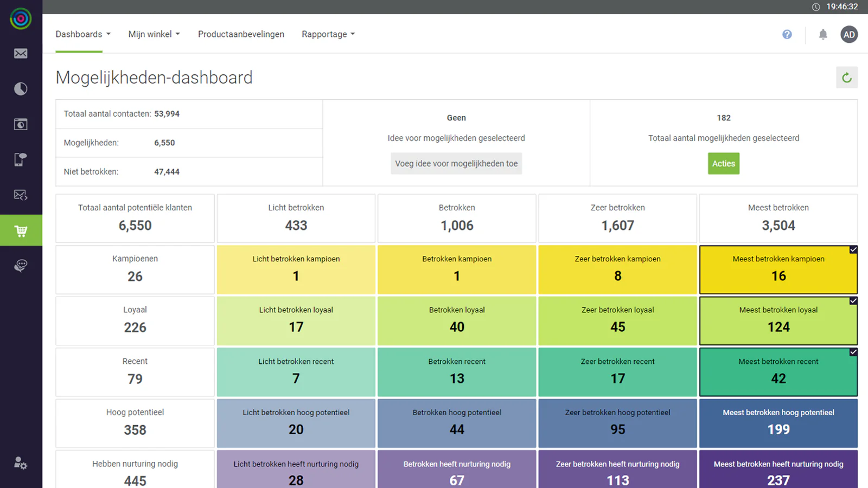Select the Betrokken loyaal green tile

(x=457, y=320)
